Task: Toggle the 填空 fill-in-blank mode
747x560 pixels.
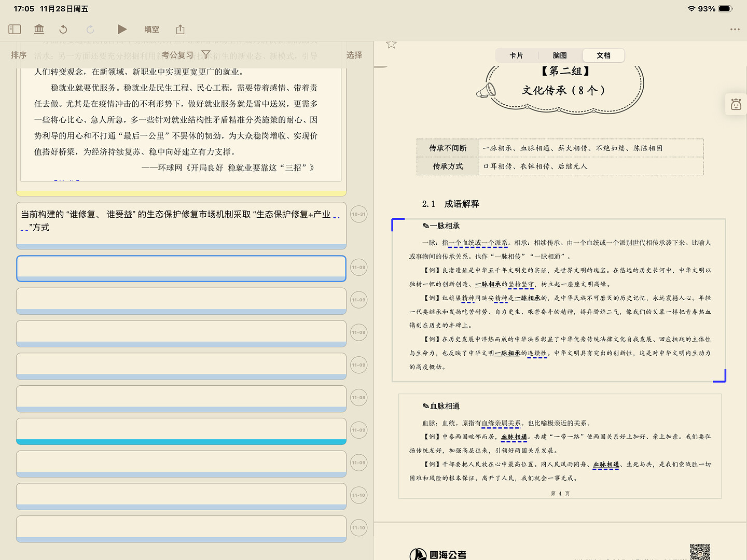Action: click(x=151, y=30)
